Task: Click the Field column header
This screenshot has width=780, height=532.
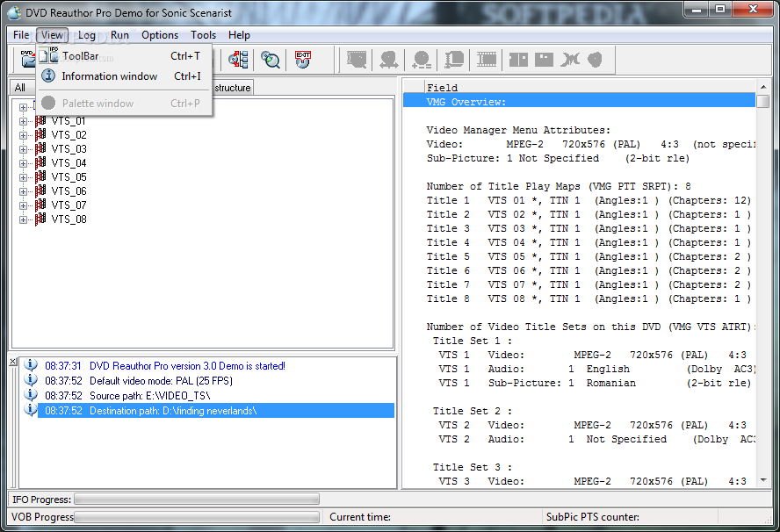Action: point(589,87)
